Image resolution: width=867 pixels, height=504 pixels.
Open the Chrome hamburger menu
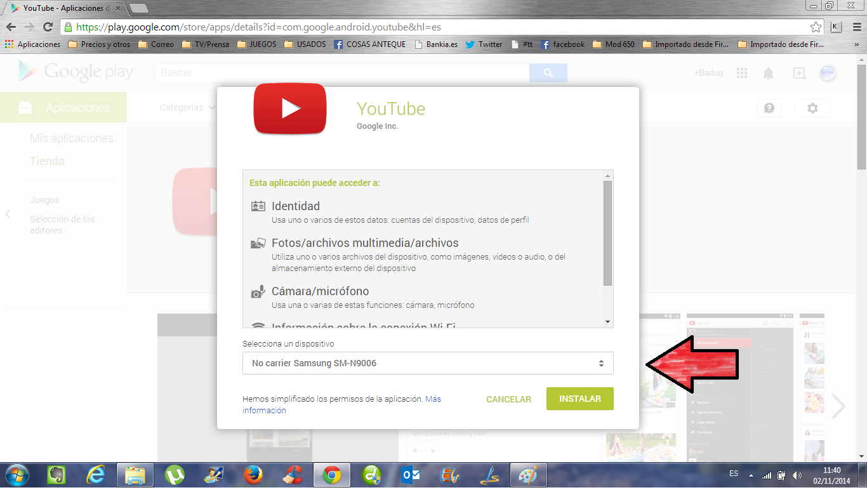(856, 27)
